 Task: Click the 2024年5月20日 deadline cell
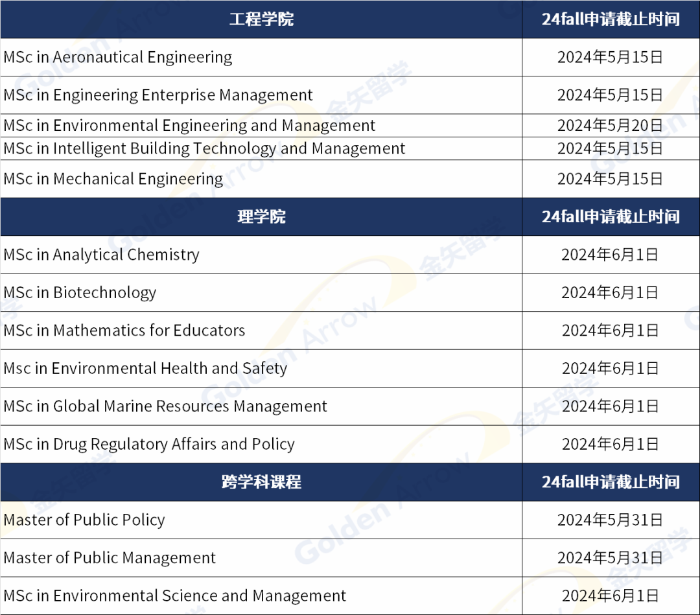click(610, 125)
